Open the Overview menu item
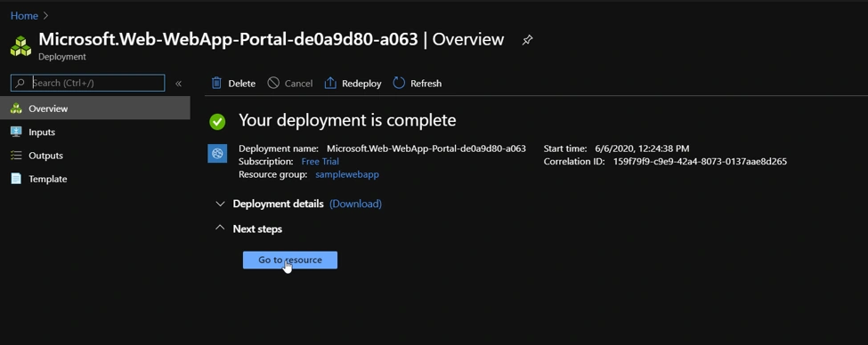The image size is (868, 345). pos(94,108)
